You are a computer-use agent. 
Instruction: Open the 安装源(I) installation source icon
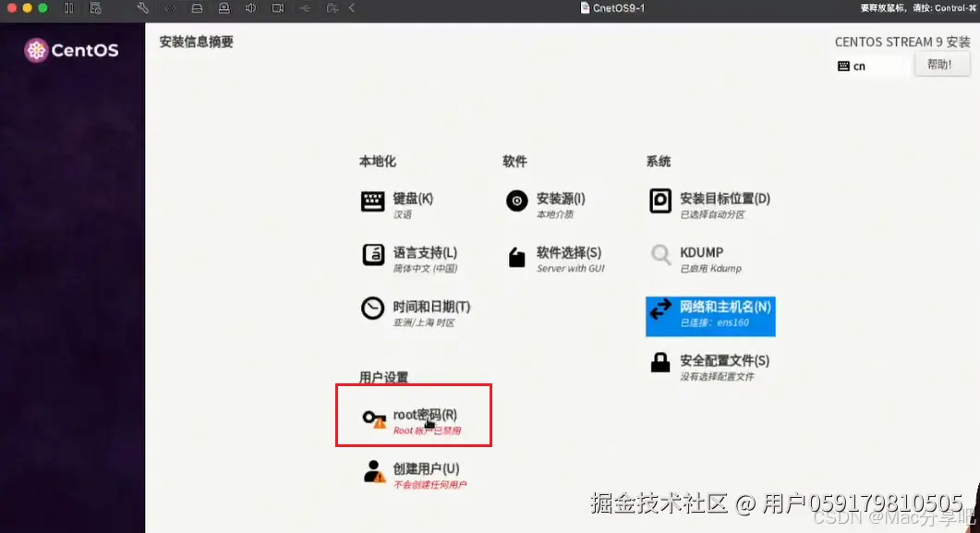pyautogui.click(x=516, y=200)
